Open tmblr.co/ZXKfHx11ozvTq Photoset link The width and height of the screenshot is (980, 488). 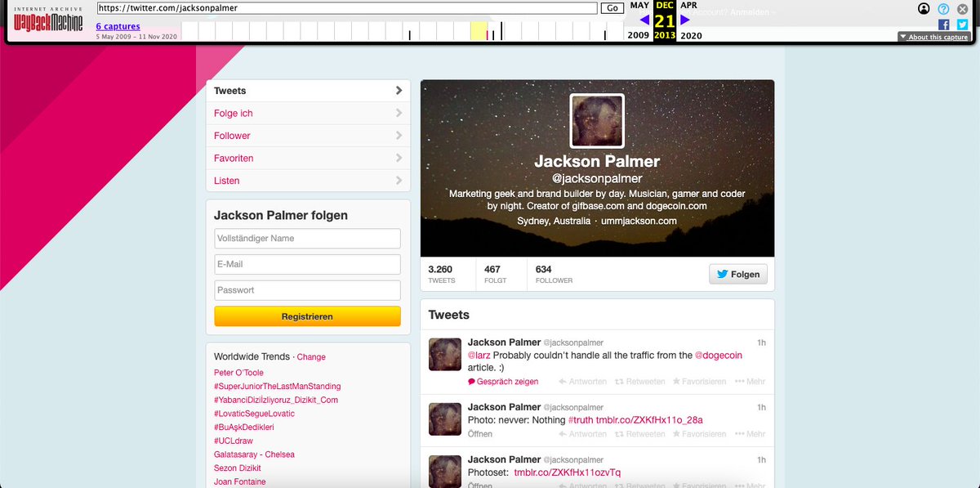point(568,472)
